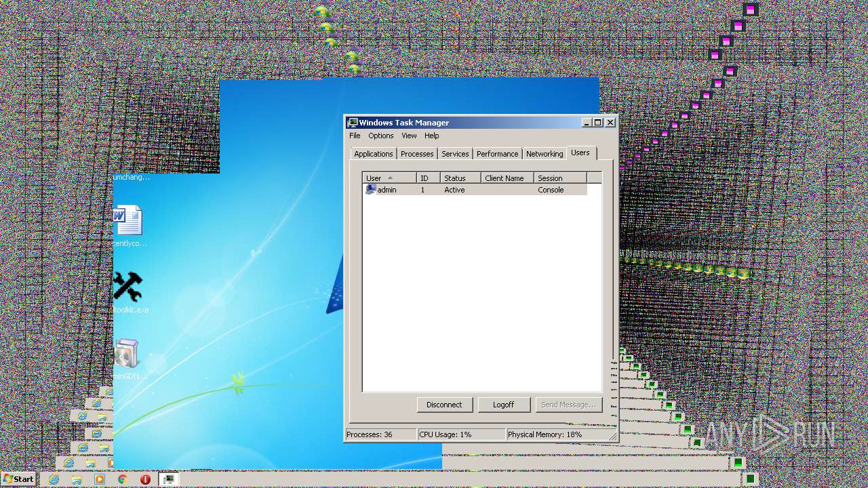Maximize the Windows Task Manager window
The image size is (868, 488).
(597, 123)
